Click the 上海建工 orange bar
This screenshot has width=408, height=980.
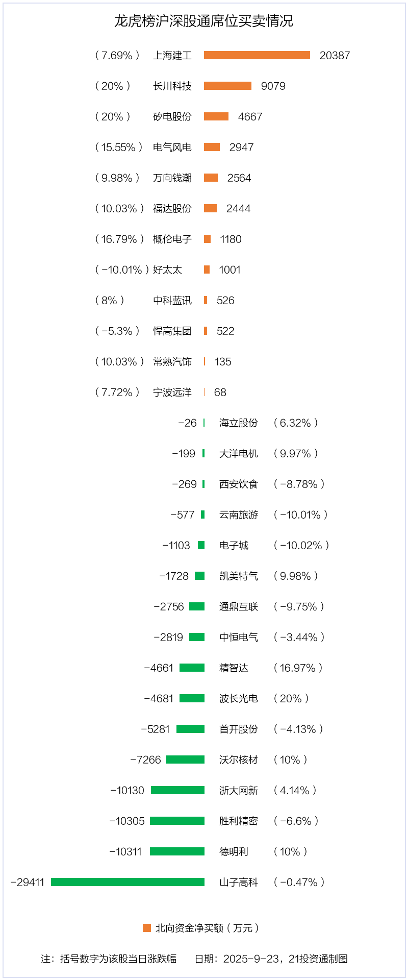257,55
